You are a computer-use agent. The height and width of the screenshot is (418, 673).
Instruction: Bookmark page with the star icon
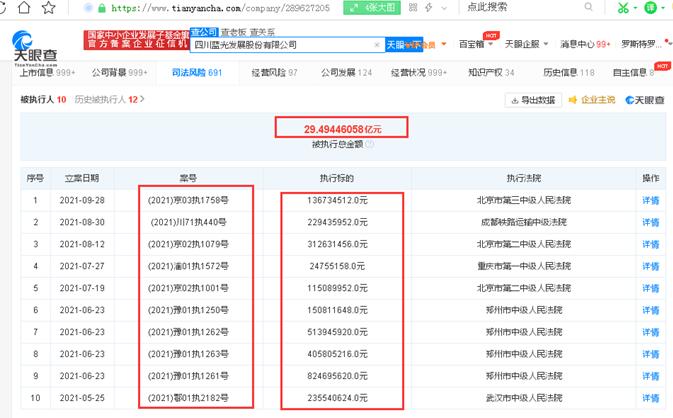tap(49, 7)
